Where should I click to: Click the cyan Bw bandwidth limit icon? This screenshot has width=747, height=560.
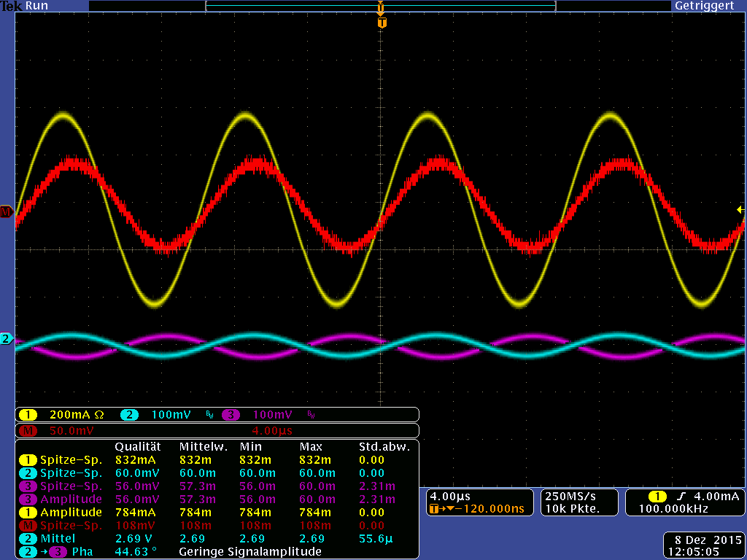click(x=210, y=415)
